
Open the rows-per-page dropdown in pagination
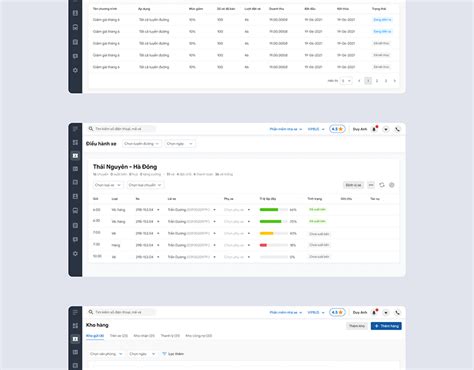(x=346, y=81)
